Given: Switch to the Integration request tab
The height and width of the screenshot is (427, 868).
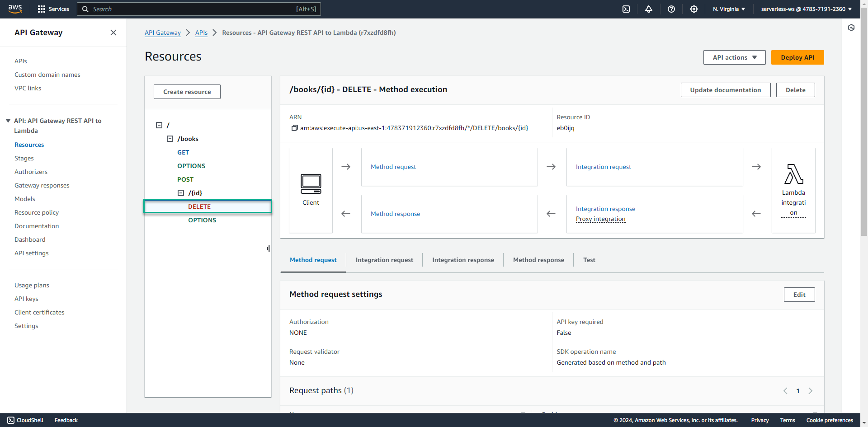Looking at the screenshot, I should pos(384,260).
